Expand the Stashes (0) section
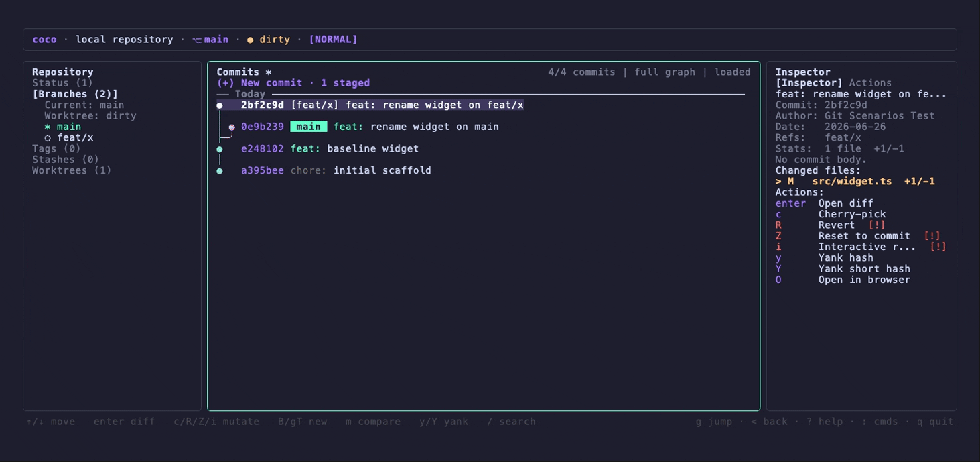Viewport: 980px width, 462px height. coord(66,160)
